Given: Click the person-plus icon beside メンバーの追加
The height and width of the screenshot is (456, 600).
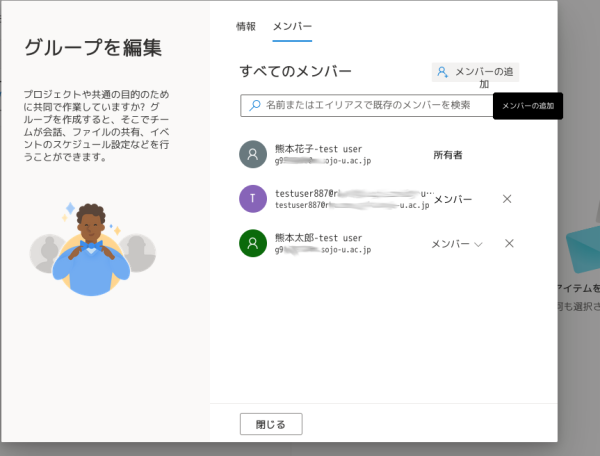Looking at the screenshot, I should point(443,72).
